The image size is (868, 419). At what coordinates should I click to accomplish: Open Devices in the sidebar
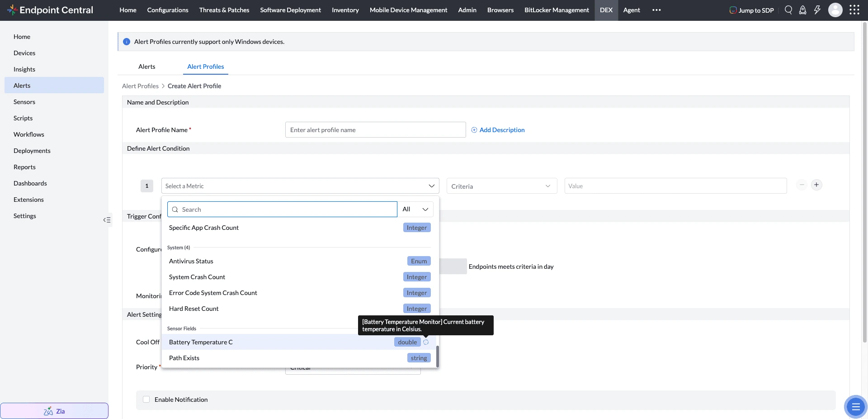coord(54,53)
